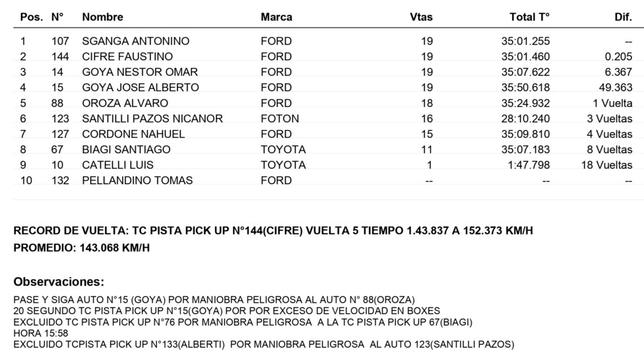Click total time 1:47.798 of Catelli
This screenshot has width=644, height=350.
pyautogui.click(x=529, y=165)
